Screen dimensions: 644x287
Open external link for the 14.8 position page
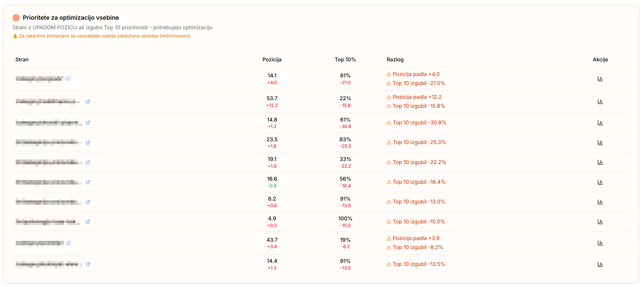coord(88,123)
